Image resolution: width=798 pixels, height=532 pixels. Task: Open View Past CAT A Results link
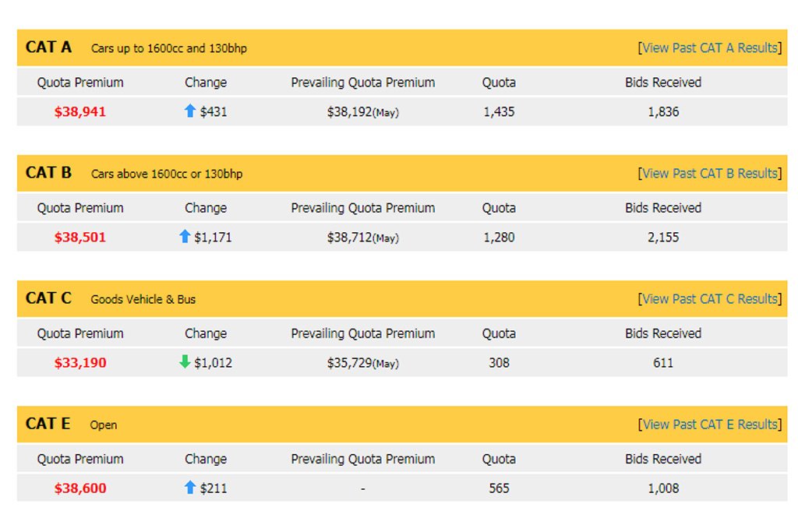point(710,48)
